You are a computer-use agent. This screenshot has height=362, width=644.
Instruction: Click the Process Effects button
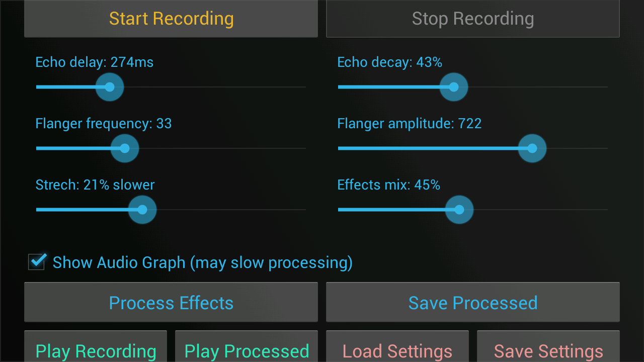pyautogui.click(x=171, y=303)
